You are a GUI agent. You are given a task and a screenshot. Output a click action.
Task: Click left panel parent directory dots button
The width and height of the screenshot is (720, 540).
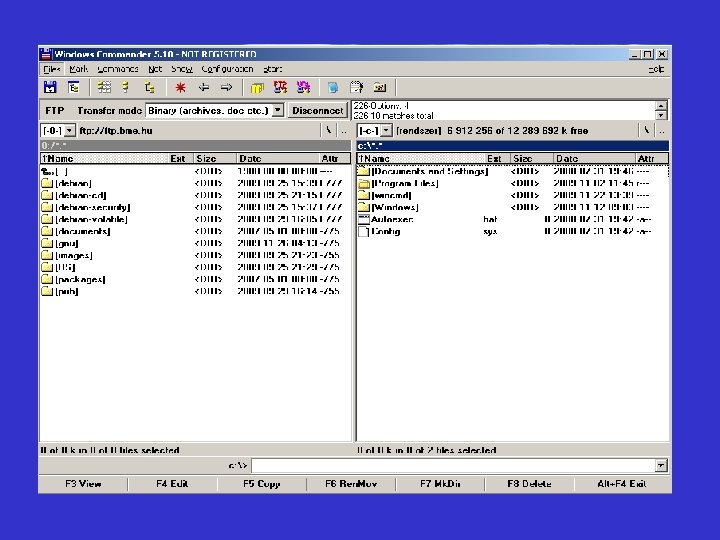344,130
